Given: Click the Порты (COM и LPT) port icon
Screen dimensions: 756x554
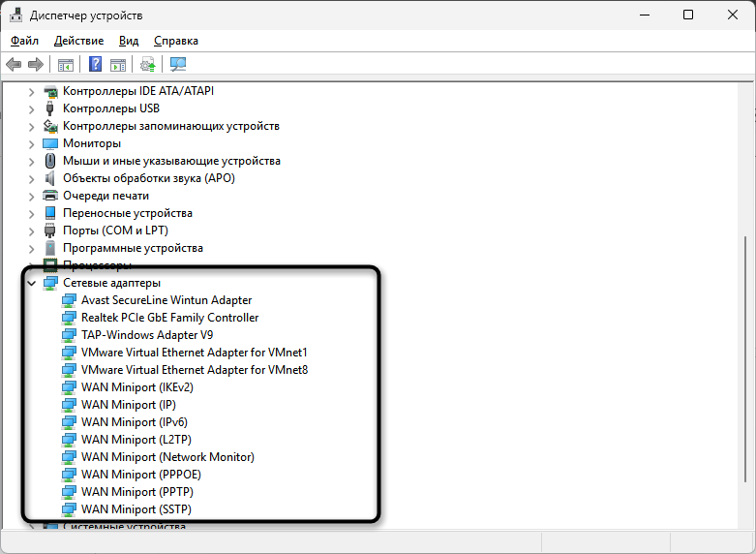Looking at the screenshot, I should click(x=49, y=231).
